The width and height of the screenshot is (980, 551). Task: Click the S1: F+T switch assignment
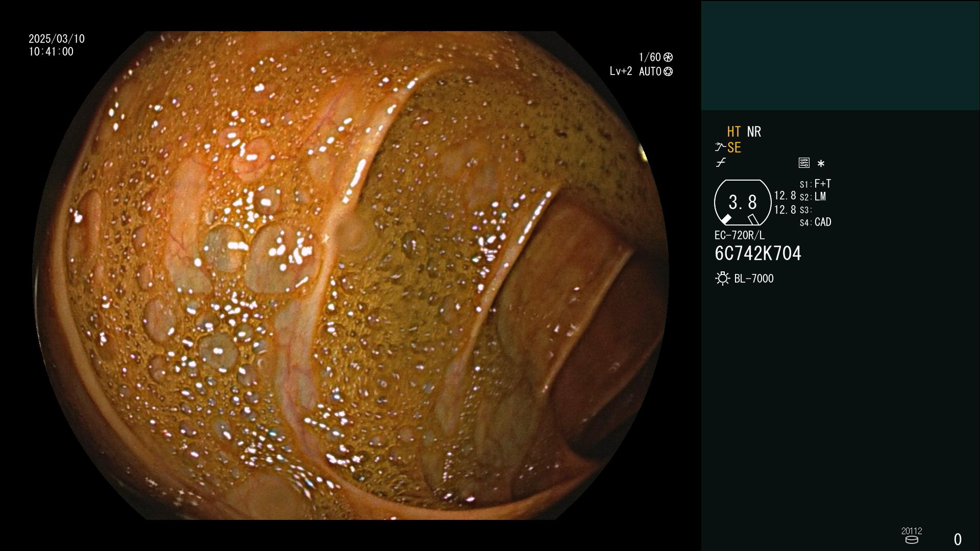pyautogui.click(x=816, y=184)
